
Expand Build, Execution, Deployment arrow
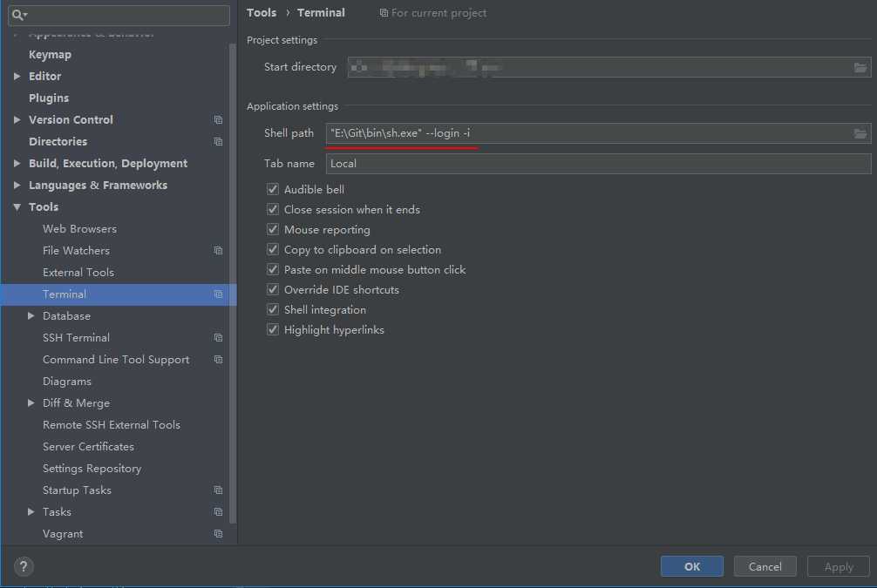pos(17,163)
